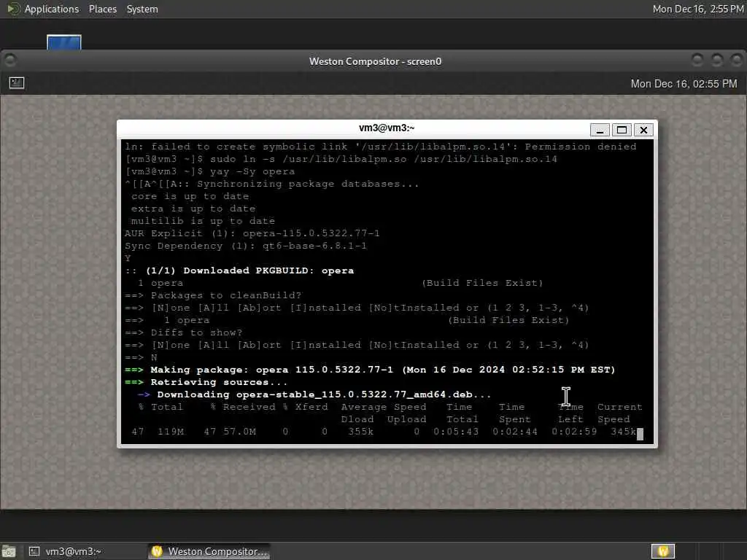Open the Applications menu
747x560 pixels.
52,9
